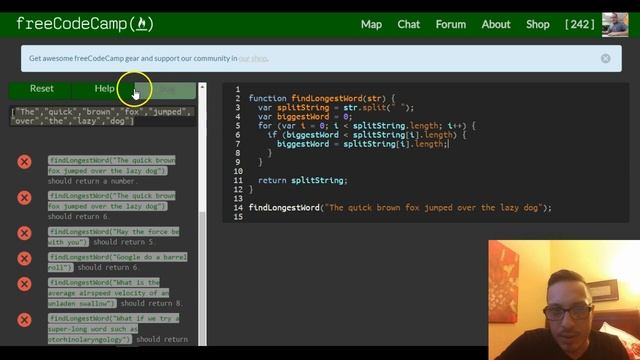This screenshot has width=640, height=360.
Task: Click the [ 242 ] points counter
Action: (580, 24)
